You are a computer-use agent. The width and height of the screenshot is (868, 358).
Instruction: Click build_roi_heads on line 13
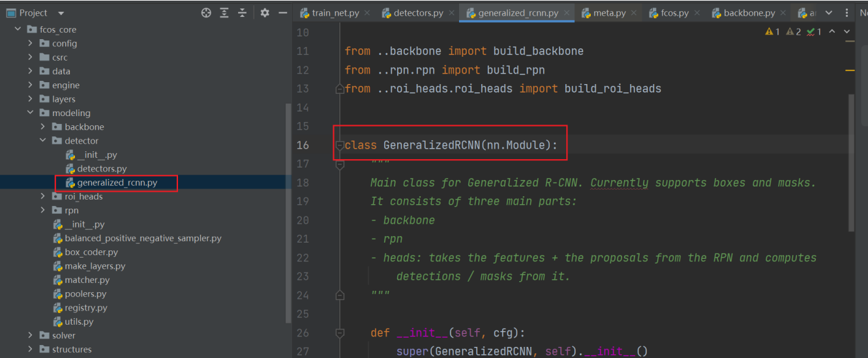click(x=613, y=88)
